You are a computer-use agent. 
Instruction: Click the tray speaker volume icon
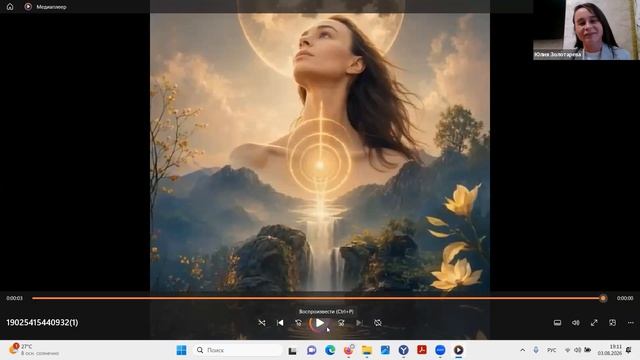tap(577, 350)
